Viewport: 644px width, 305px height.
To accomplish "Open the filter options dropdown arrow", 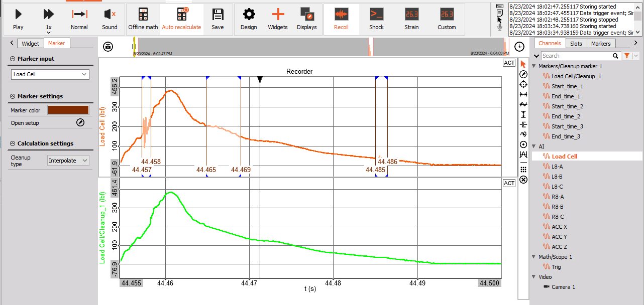I will pos(636,56).
